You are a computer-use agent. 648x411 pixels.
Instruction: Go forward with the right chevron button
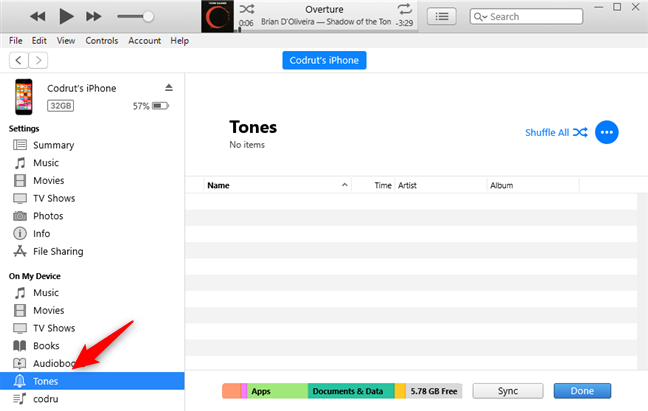point(38,60)
